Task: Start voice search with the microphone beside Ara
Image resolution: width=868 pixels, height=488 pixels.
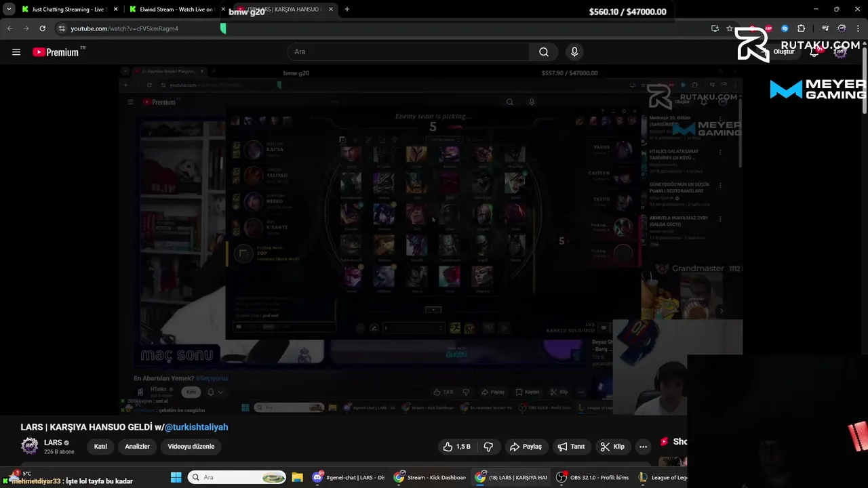Action: [574, 52]
